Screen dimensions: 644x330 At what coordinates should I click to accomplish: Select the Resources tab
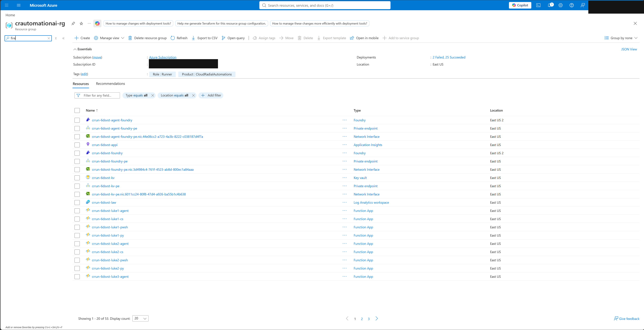[81, 84]
